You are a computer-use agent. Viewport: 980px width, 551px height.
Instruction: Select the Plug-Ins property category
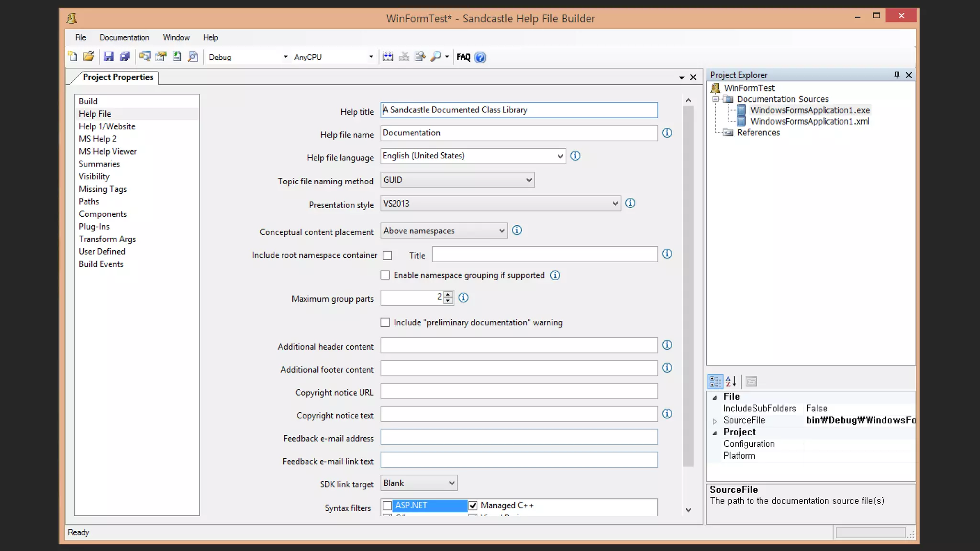coord(94,226)
